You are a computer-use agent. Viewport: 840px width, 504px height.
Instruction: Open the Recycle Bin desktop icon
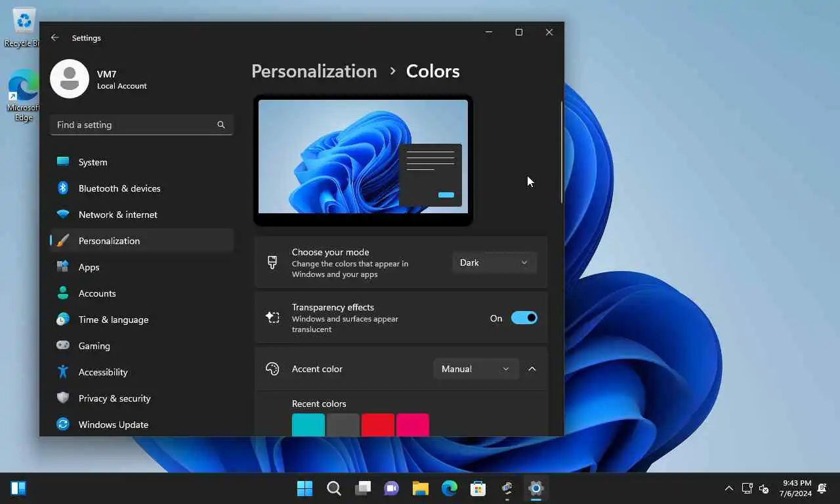pos(24,26)
